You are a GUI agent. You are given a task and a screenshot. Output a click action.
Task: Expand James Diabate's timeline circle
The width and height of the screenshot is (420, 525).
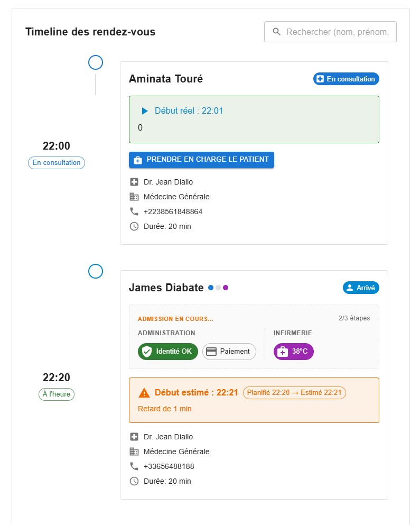(96, 271)
